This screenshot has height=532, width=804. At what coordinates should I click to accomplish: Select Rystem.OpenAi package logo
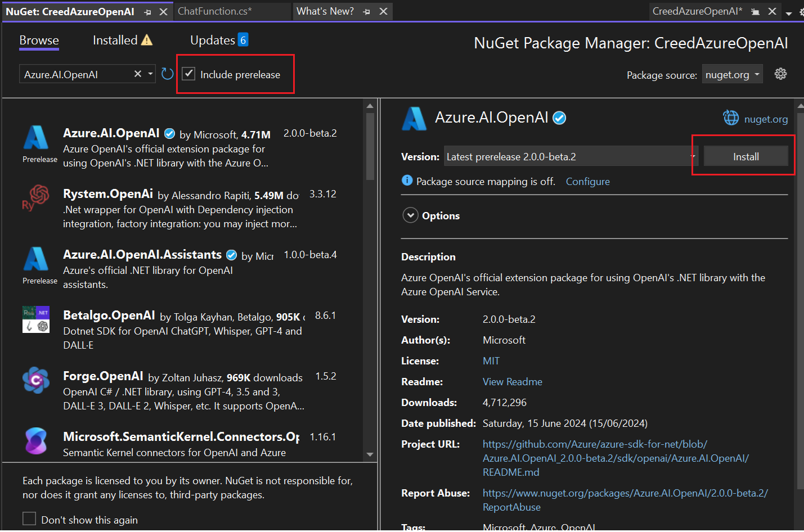(x=36, y=198)
